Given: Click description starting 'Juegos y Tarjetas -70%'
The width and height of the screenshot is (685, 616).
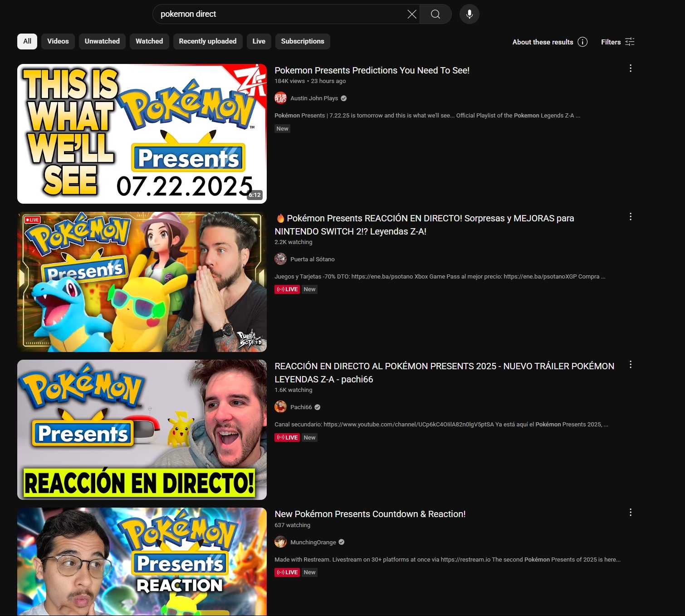Looking at the screenshot, I should [x=440, y=277].
